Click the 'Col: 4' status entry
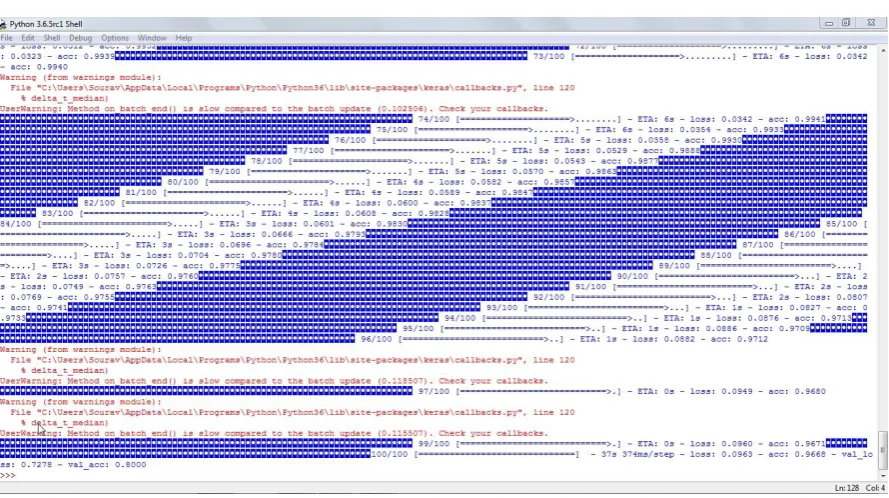The image size is (889, 498). coord(875,488)
